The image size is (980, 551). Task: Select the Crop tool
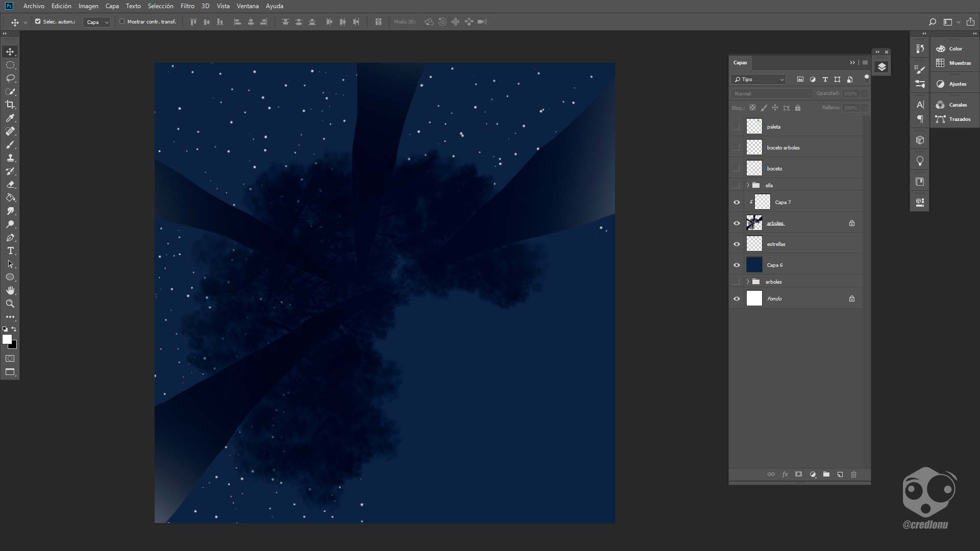click(10, 105)
